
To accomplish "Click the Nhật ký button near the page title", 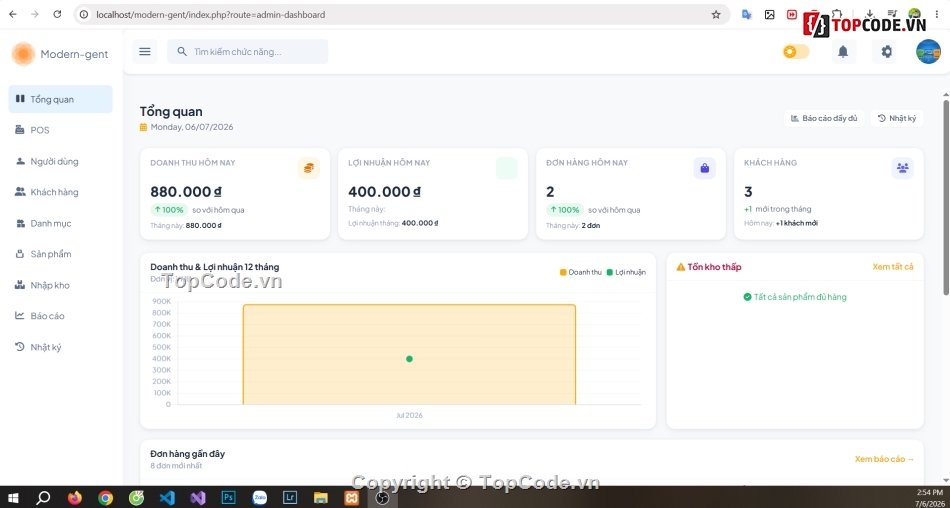I will pos(897,118).
